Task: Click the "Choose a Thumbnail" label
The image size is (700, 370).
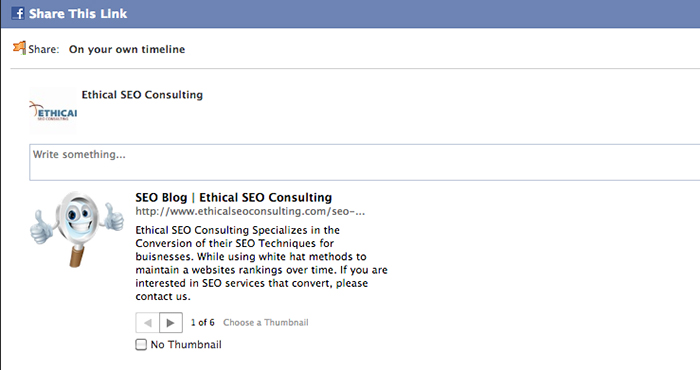Action: [266, 322]
